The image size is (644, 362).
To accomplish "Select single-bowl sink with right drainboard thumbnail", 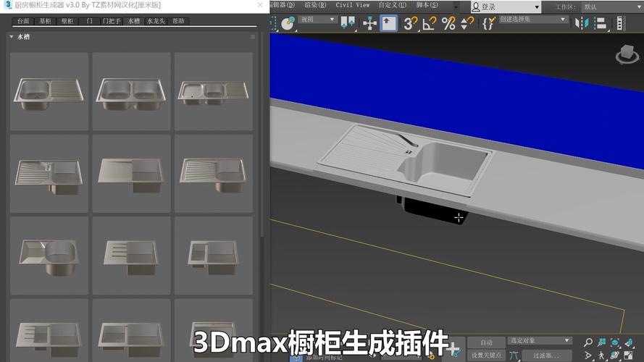I will tap(49, 91).
